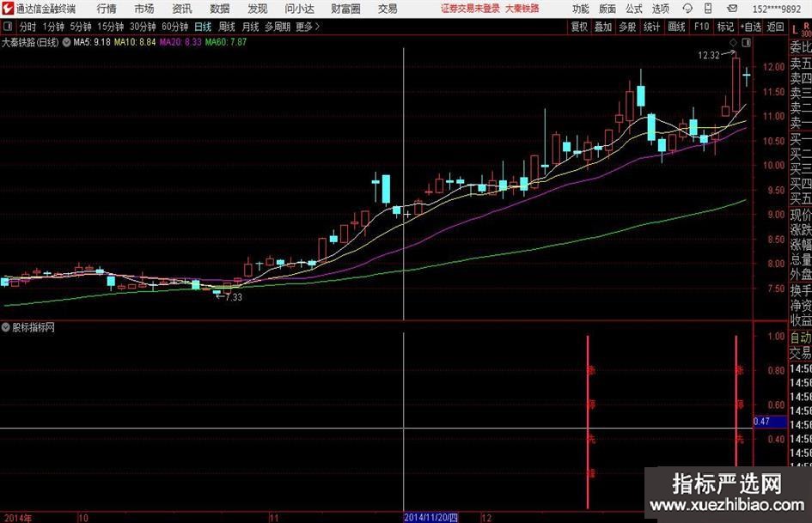Expand the MA indicator settings arrow beside 大秦铁路(日线)
Image resolution: width=812 pixels, height=523 pixels.
[66, 42]
